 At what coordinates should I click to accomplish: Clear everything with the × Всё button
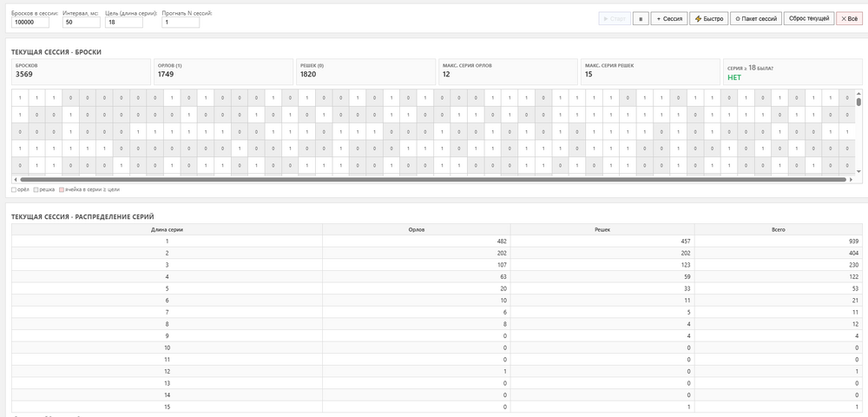pos(849,18)
